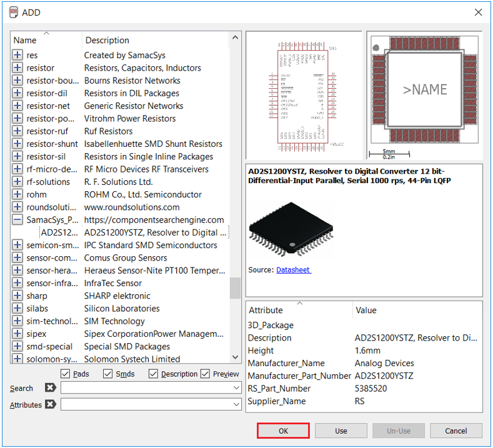This screenshot has width=493, height=448.
Task: Click 'Solomon Systech Limited' description
Action: click(x=132, y=359)
